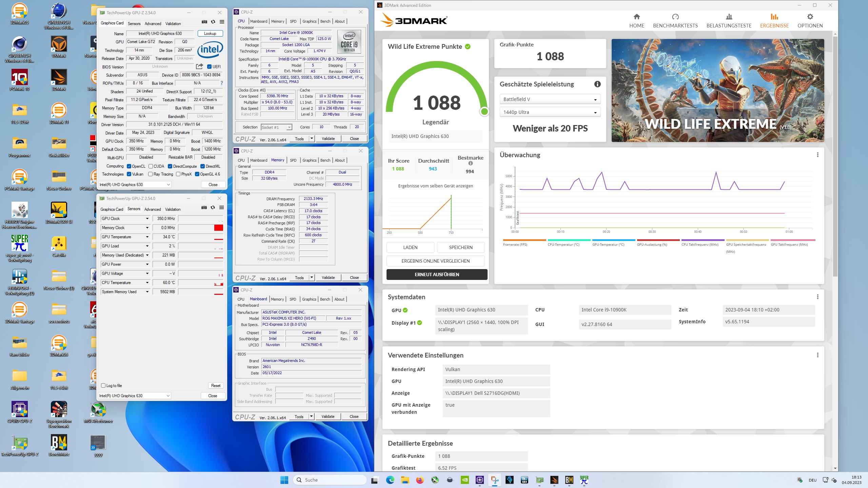868x488 pixels.
Task: Click the info icon under Bestmarke
Action: tap(470, 163)
